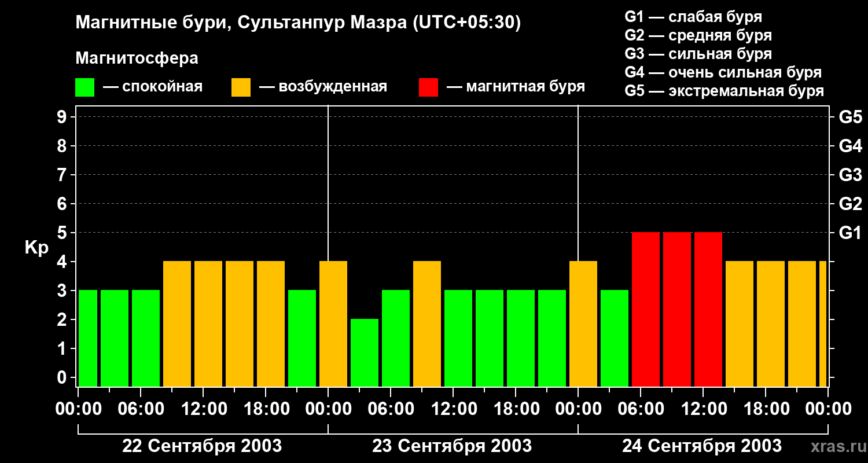Click the orange bar crossing midnight into 23 September

333,324
